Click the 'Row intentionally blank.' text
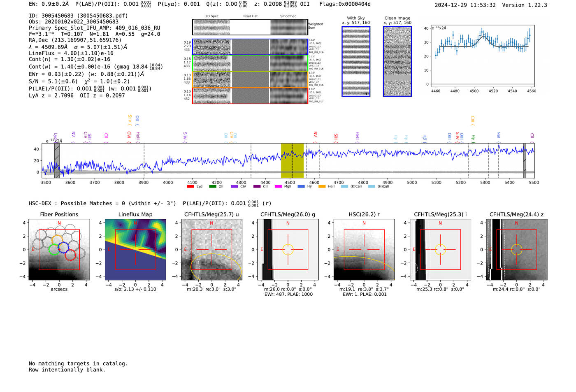Screen dimensions: 576x392 (67, 370)
